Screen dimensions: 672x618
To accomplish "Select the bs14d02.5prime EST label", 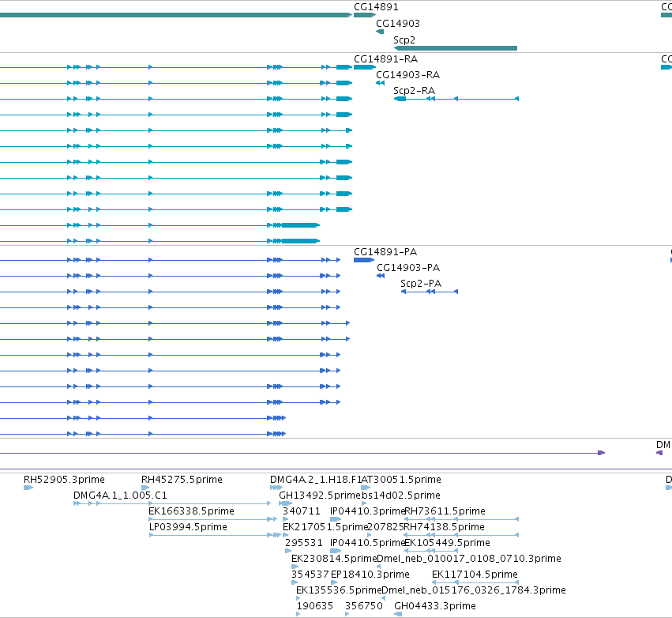I will coord(400,496).
